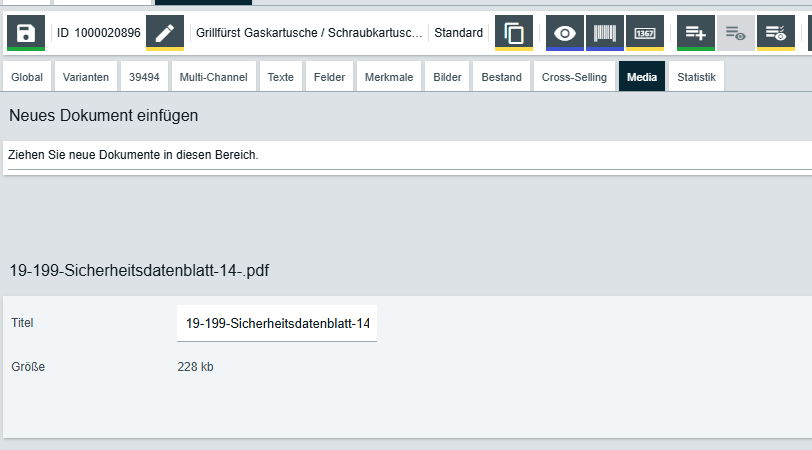This screenshot has width=812, height=450.
Task: View the Statistik tab
Action: tap(696, 77)
